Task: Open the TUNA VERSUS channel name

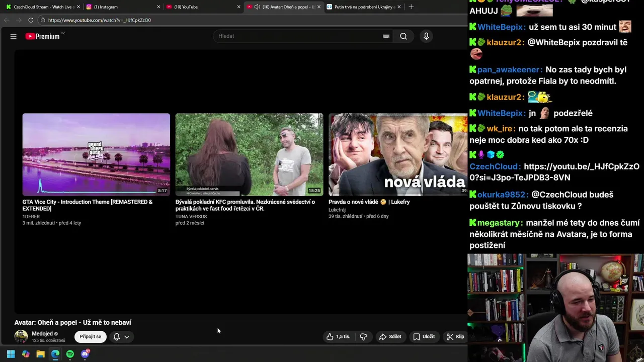Action: point(191,217)
